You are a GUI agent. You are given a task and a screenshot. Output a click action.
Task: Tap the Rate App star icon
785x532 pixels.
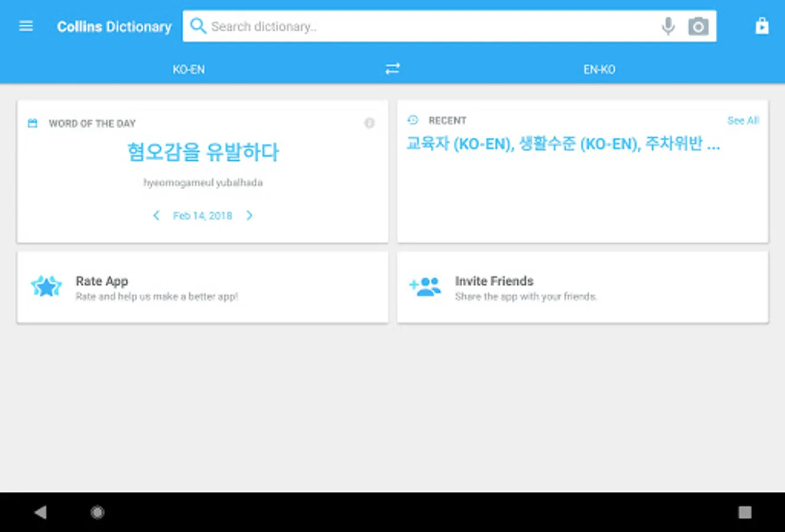point(46,286)
